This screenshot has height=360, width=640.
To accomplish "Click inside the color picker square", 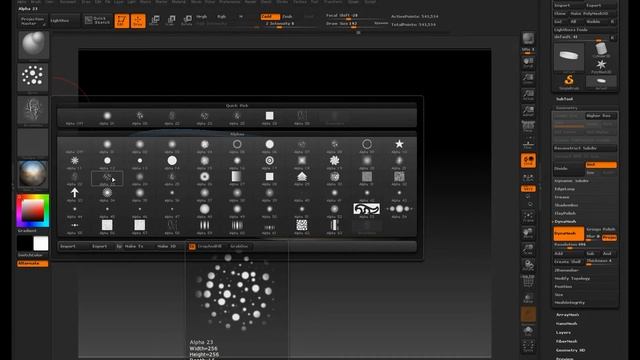I will pyautogui.click(x=33, y=211).
